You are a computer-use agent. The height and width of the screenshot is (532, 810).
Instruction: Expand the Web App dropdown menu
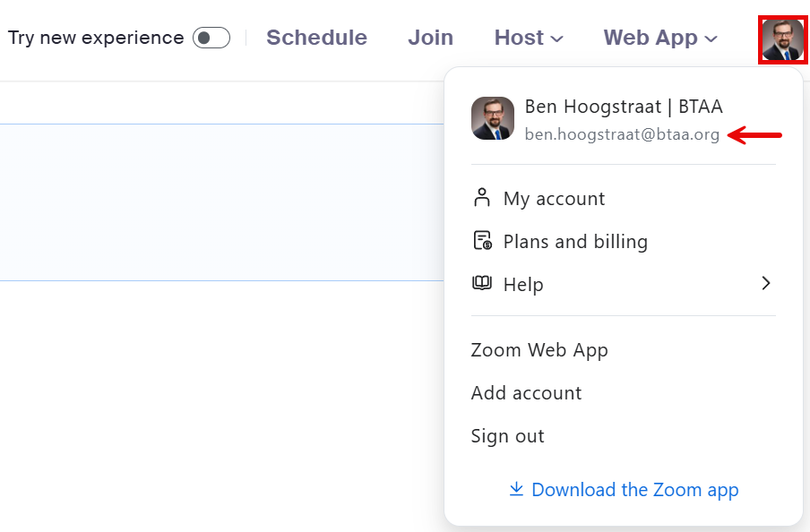coord(660,38)
